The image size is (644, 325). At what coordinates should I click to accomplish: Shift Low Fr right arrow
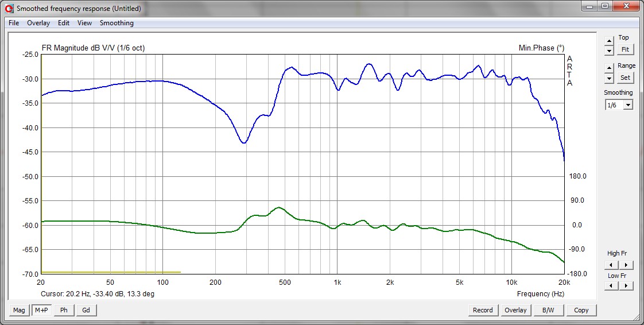pos(626,285)
